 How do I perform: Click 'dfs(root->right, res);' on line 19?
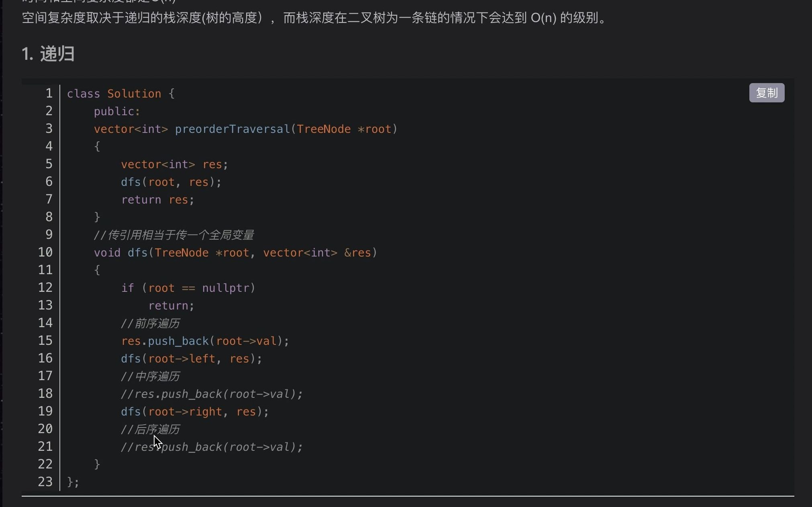point(195,412)
